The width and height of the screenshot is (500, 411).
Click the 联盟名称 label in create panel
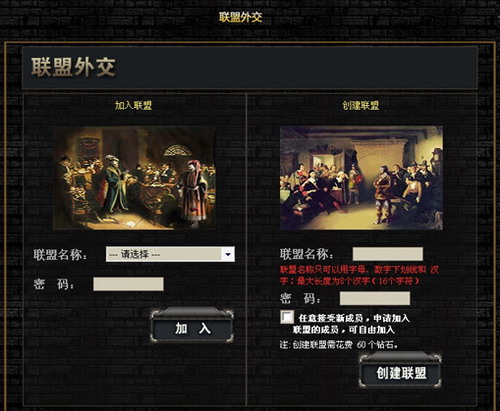(x=307, y=254)
